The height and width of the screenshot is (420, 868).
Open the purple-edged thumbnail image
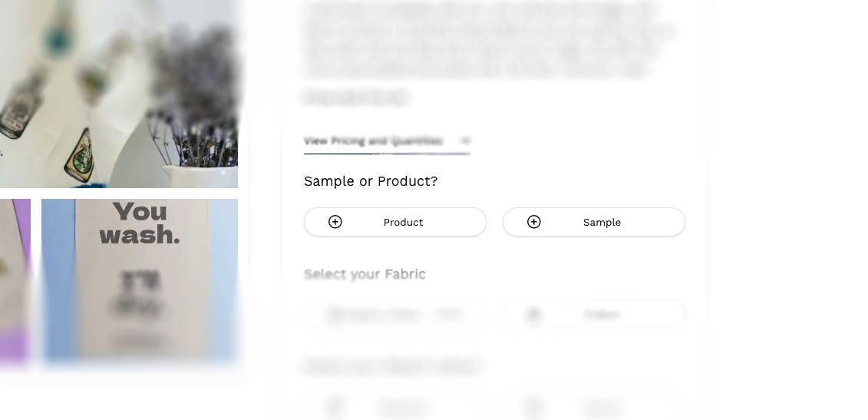(x=15, y=280)
